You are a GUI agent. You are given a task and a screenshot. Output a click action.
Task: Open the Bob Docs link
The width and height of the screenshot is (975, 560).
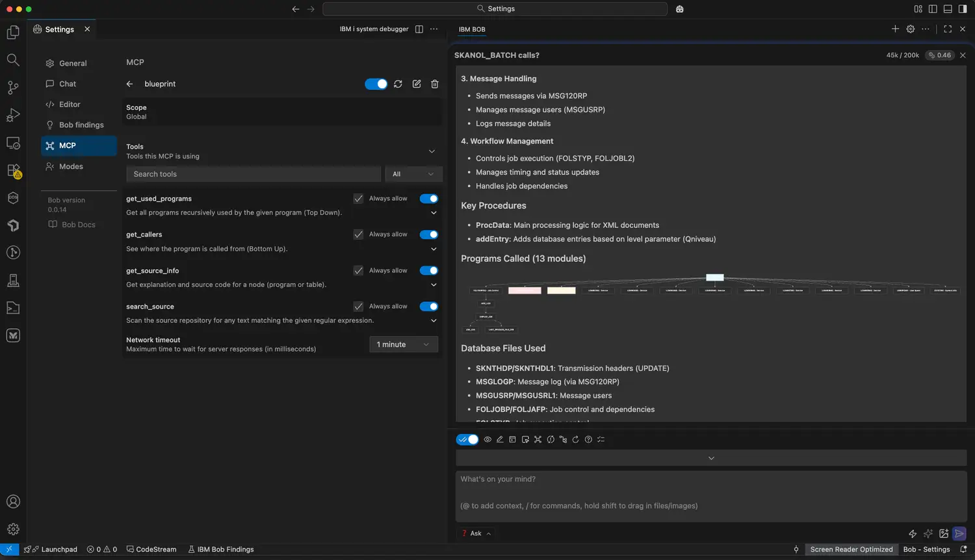(72, 225)
